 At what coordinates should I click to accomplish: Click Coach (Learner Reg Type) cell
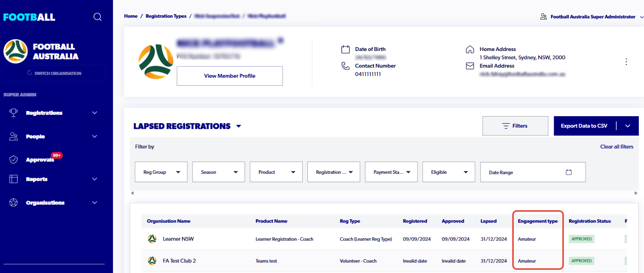[366, 239]
